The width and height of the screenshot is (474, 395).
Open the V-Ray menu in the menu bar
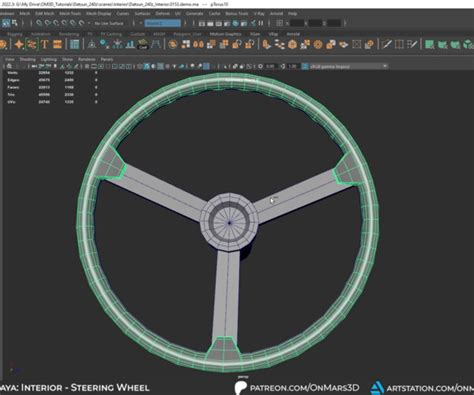click(x=259, y=14)
